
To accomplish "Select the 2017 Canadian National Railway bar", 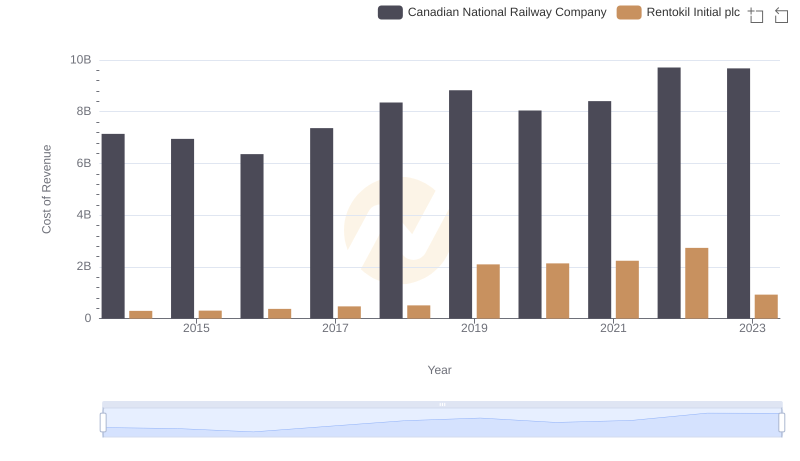I will click(x=321, y=223).
